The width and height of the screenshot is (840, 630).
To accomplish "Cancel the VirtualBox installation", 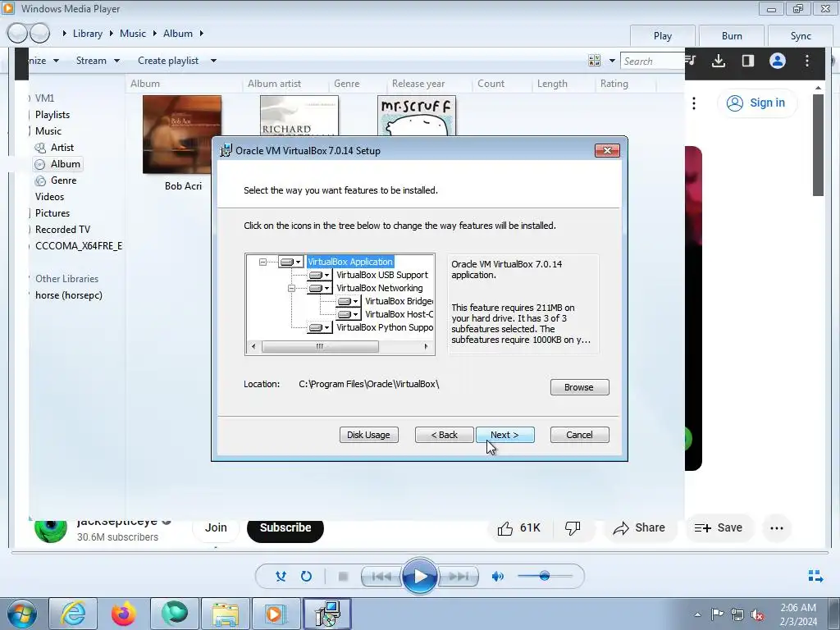I will click(x=579, y=435).
